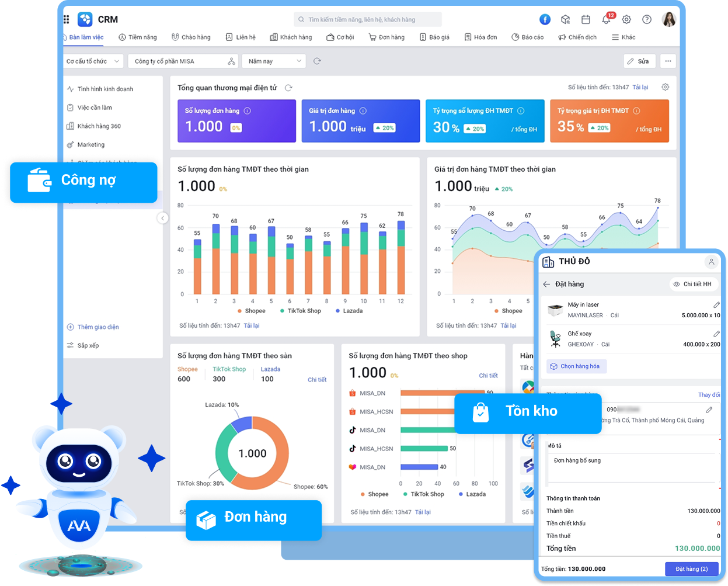Image resolution: width=728 pixels, height=586 pixels.
Task: Open the apps grid menu beside CRM logo
Action: 67,19
